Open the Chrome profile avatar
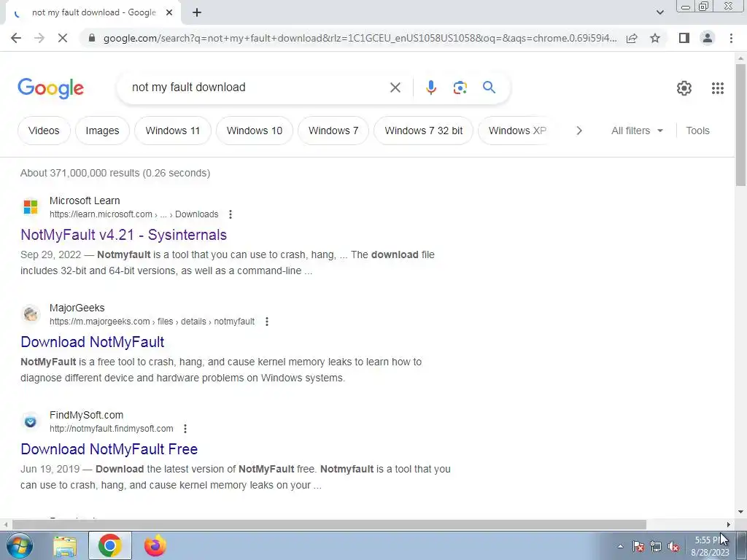 point(708,38)
